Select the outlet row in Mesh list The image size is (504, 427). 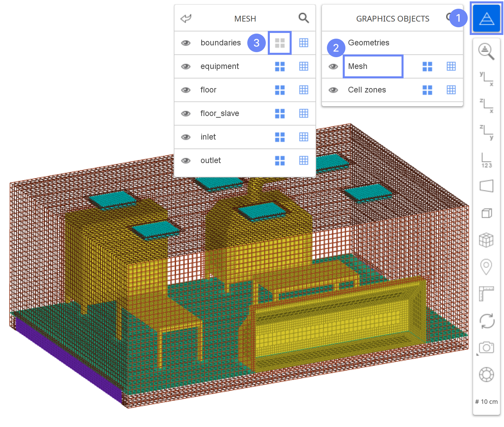pyautogui.click(x=211, y=161)
